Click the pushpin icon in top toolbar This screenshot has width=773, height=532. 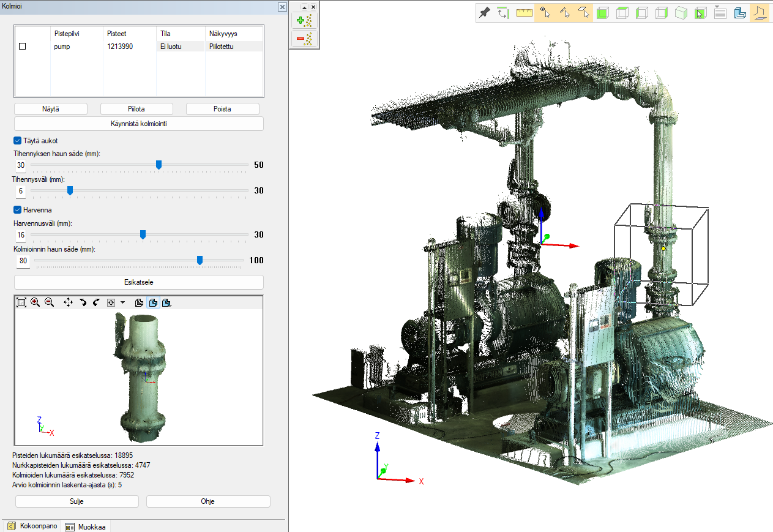coord(484,13)
